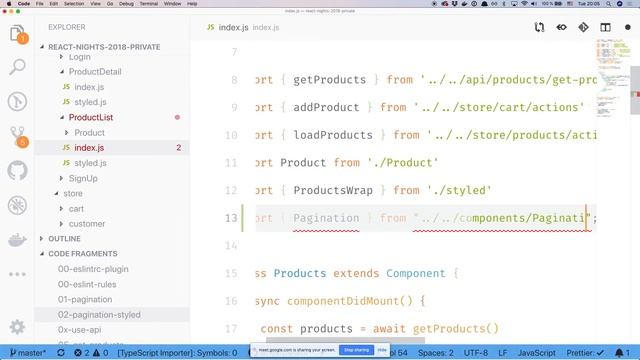Click the master branch indicator
The image size is (640, 360).
27,353
